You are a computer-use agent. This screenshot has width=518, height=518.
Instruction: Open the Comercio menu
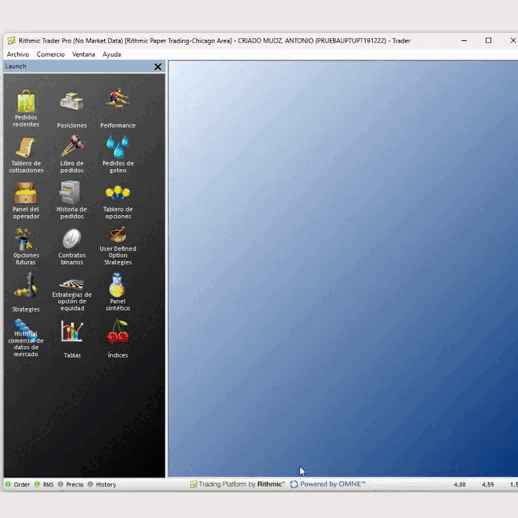(x=51, y=54)
